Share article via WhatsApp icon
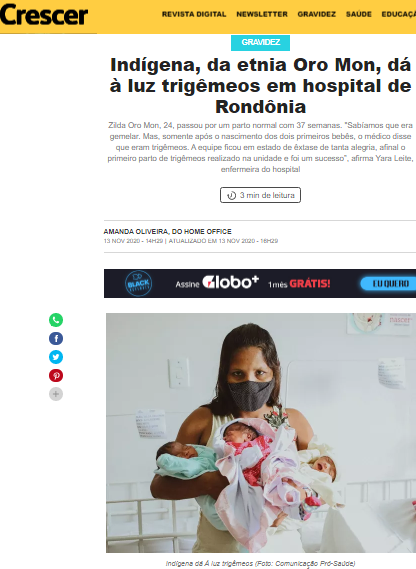The image size is (416, 569). point(56,320)
